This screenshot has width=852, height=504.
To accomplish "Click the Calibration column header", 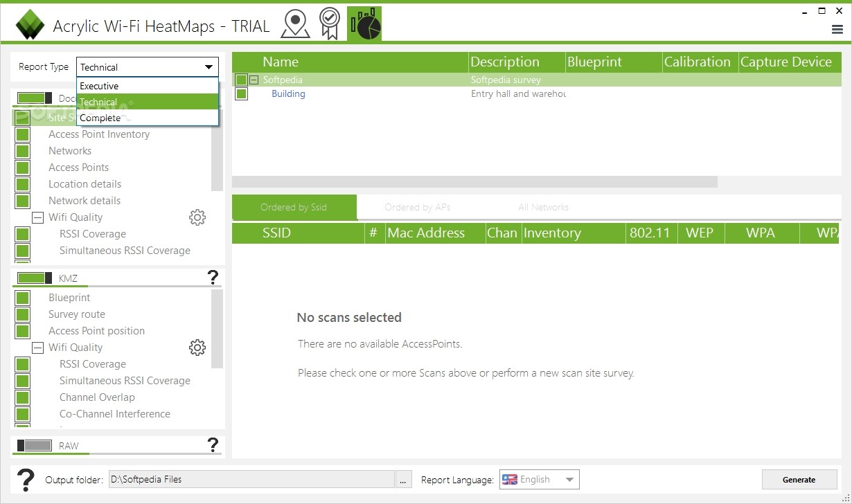I will (x=700, y=62).
